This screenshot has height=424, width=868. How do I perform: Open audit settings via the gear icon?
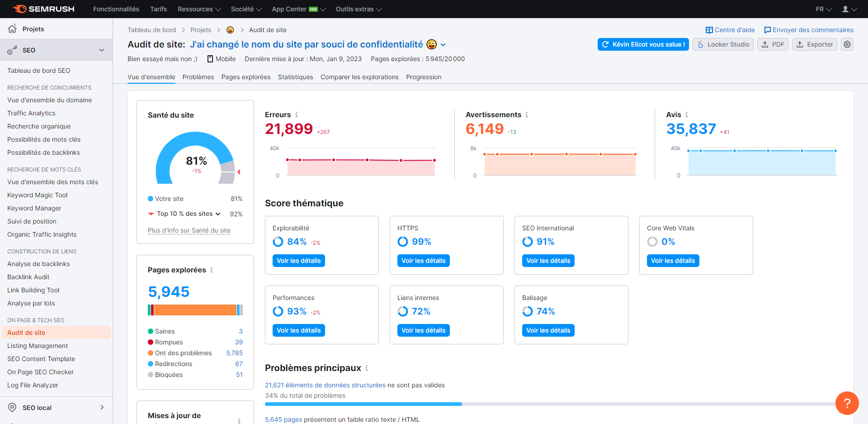[847, 44]
